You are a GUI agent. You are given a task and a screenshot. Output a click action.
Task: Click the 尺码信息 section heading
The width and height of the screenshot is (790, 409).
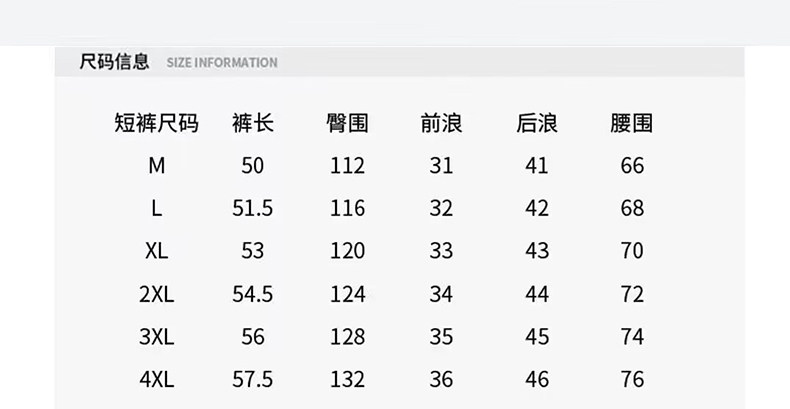(114, 62)
